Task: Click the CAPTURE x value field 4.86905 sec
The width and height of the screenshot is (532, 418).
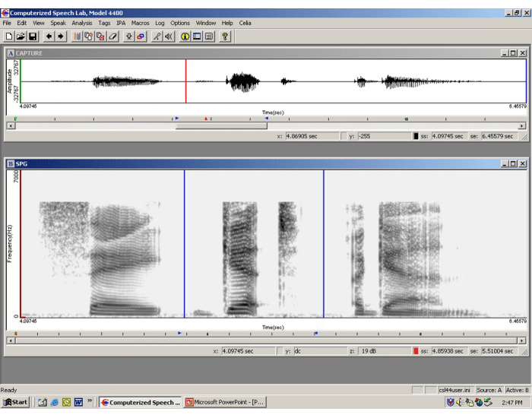Action: coord(312,136)
